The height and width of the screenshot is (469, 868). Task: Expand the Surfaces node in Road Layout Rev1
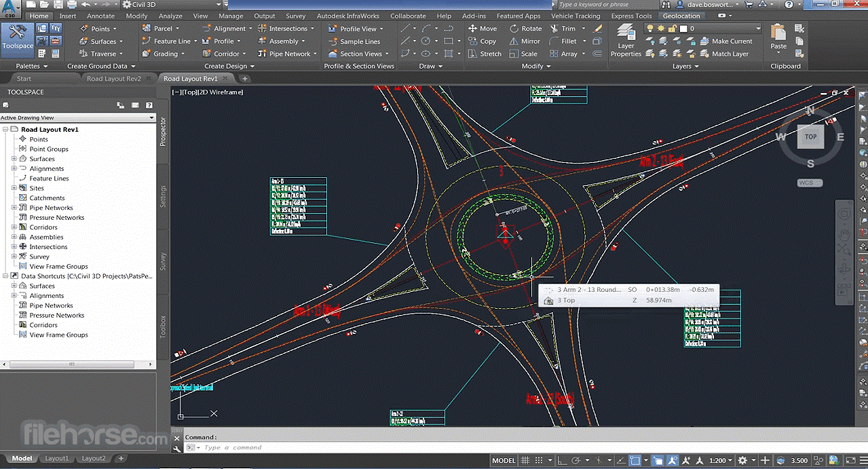tap(14, 159)
